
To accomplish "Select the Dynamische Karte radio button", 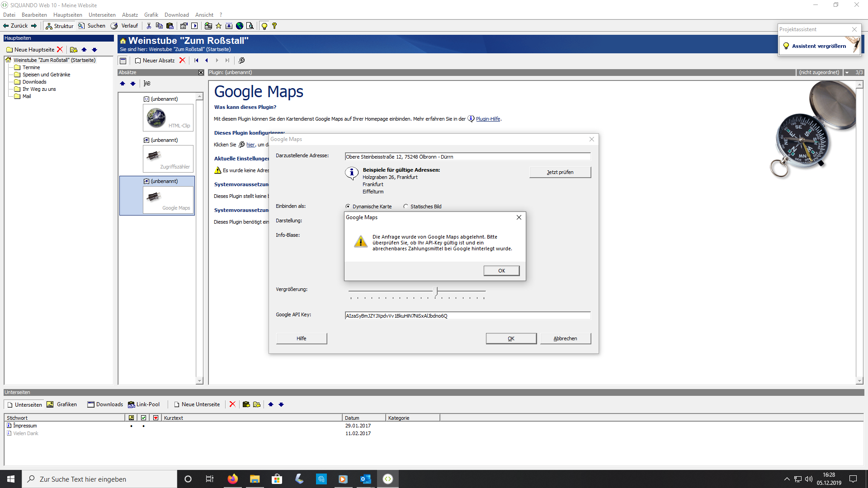I will pyautogui.click(x=348, y=206).
